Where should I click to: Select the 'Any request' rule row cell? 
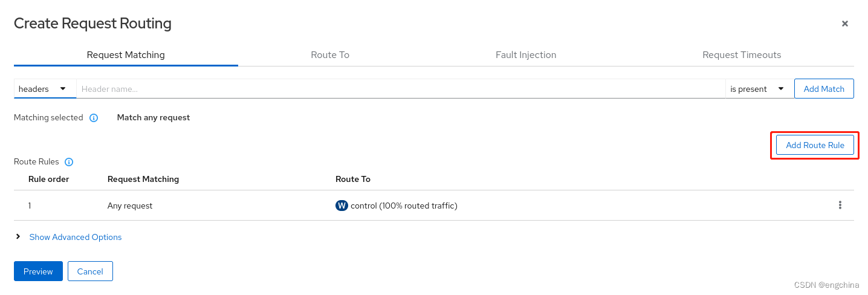(130, 206)
